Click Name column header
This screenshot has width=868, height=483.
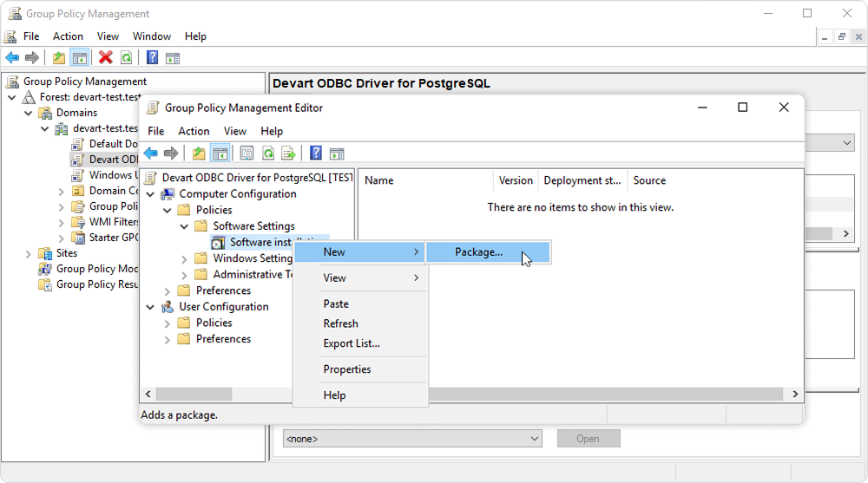pyautogui.click(x=427, y=181)
